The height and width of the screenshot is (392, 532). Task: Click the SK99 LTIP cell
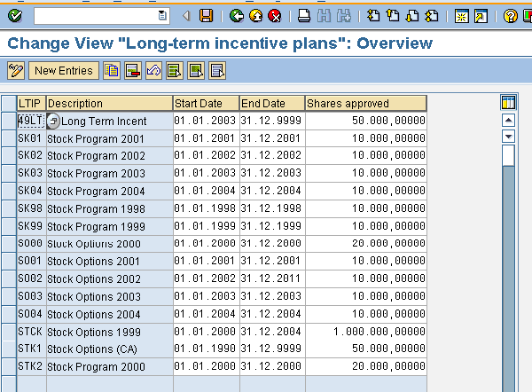coord(31,226)
